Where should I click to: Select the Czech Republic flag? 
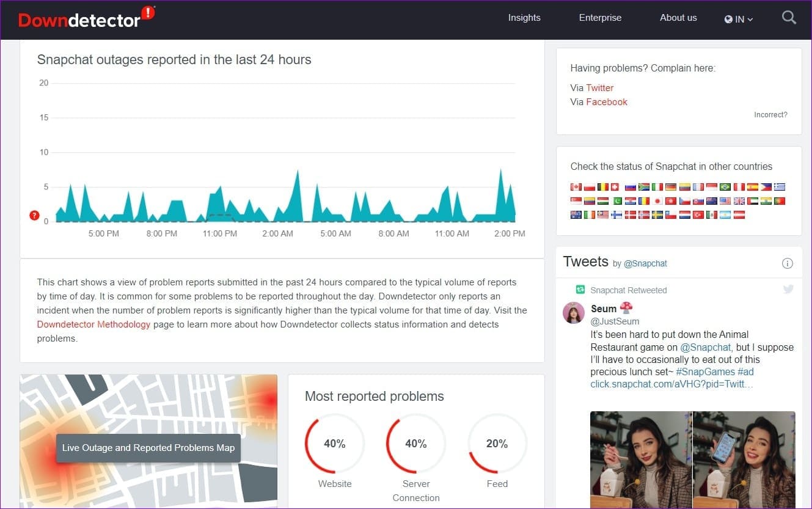point(685,201)
